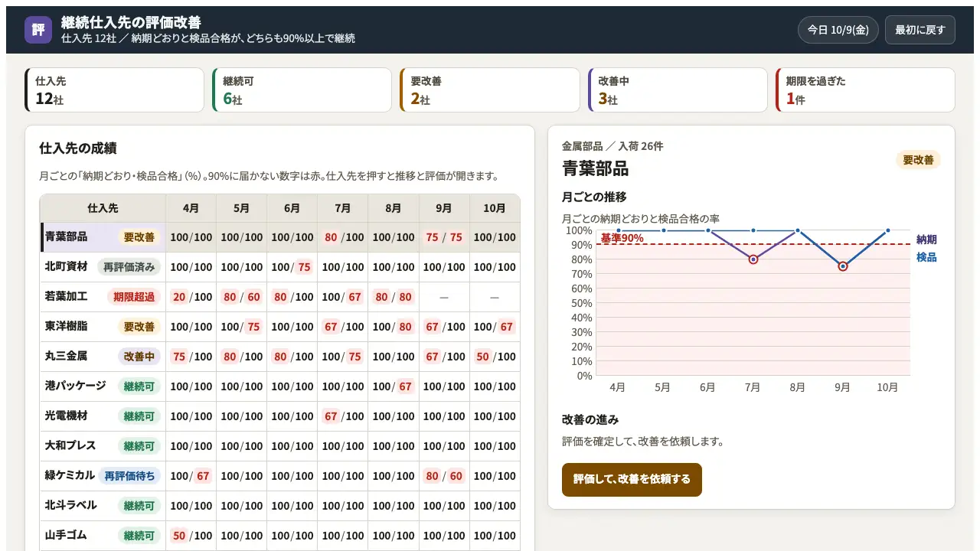Click 丸三金属 10月 cell 50/100
980x551 pixels.
tap(495, 357)
